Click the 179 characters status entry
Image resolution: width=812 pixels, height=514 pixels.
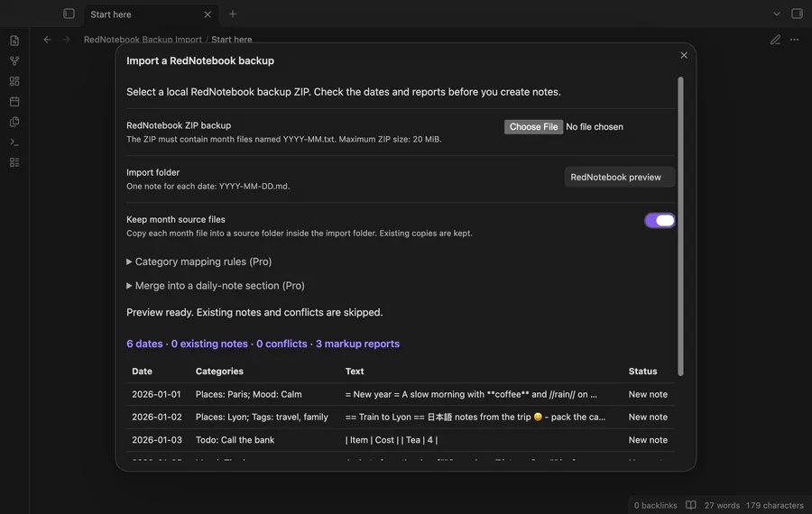pos(775,505)
